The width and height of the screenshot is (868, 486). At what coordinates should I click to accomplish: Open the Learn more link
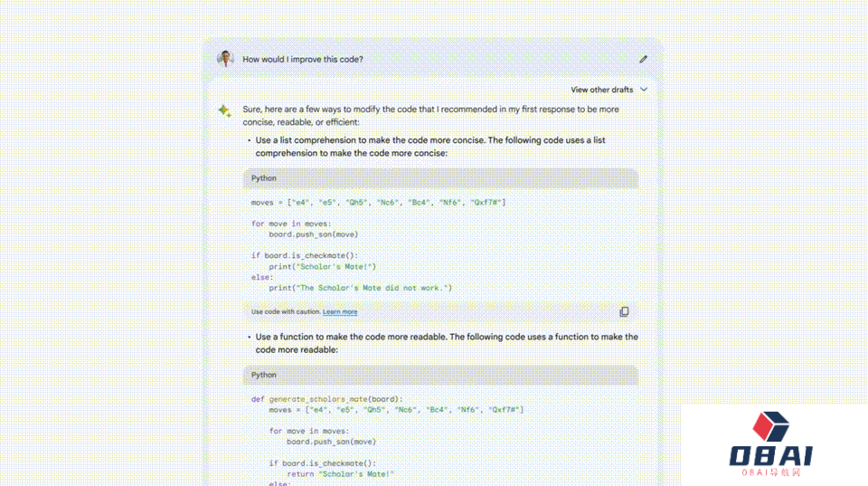(340, 312)
